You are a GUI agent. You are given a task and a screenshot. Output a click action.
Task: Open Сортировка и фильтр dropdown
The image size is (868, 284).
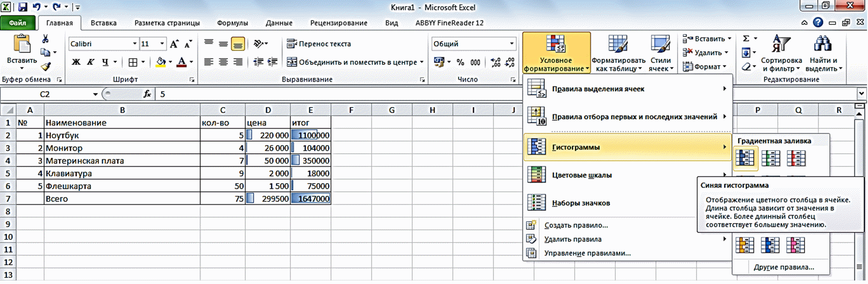(x=781, y=53)
